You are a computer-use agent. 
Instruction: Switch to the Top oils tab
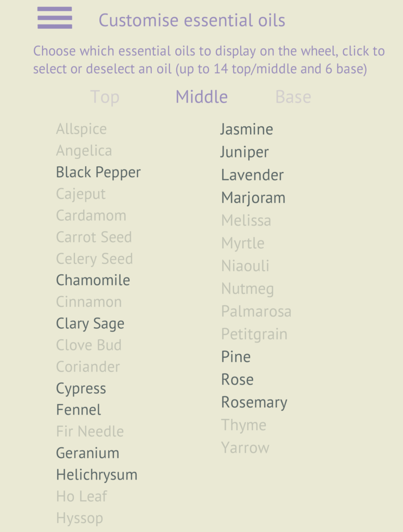click(105, 97)
